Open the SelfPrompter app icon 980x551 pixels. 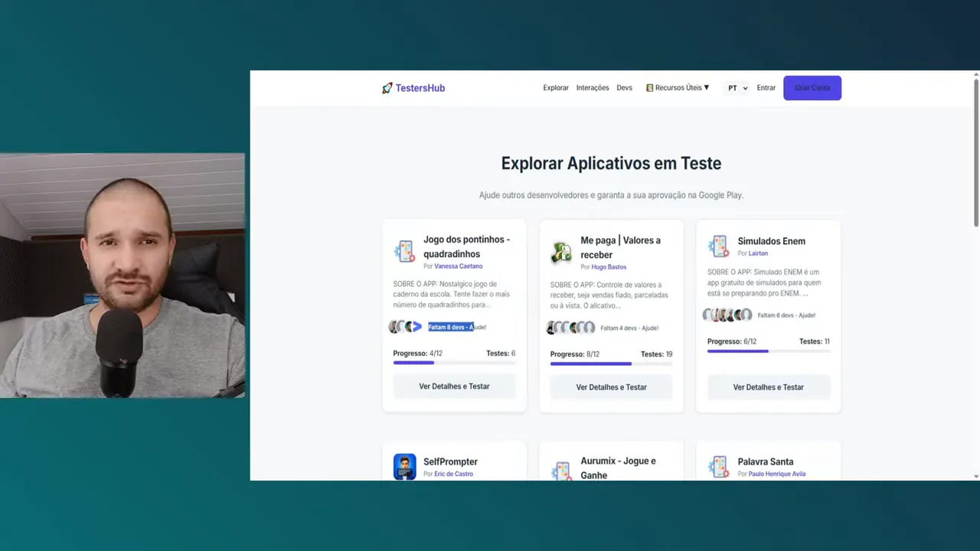[x=404, y=466]
